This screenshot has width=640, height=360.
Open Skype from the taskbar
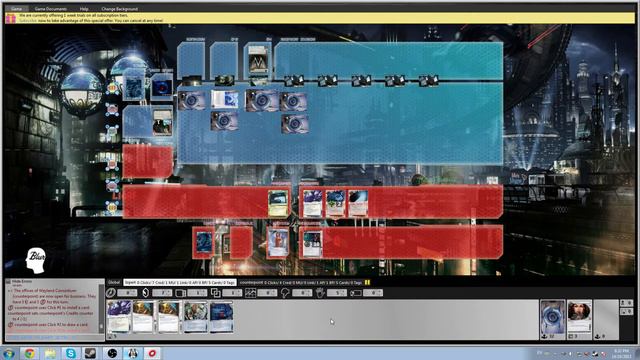[70, 353]
